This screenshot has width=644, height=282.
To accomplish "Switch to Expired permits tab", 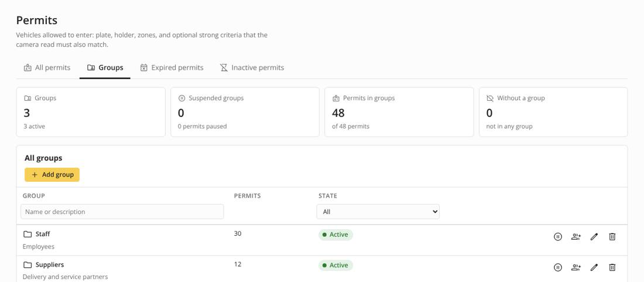I will (172, 67).
